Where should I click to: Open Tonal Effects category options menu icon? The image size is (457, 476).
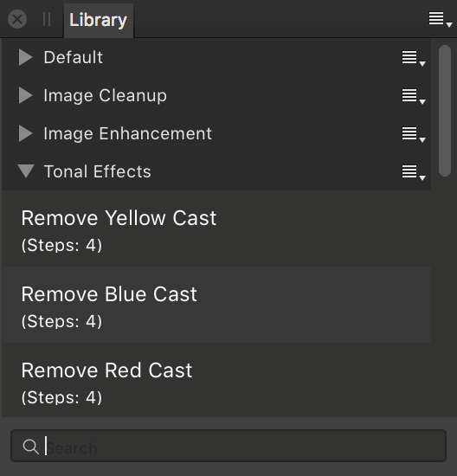pyautogui.click(x=414, y=172)
